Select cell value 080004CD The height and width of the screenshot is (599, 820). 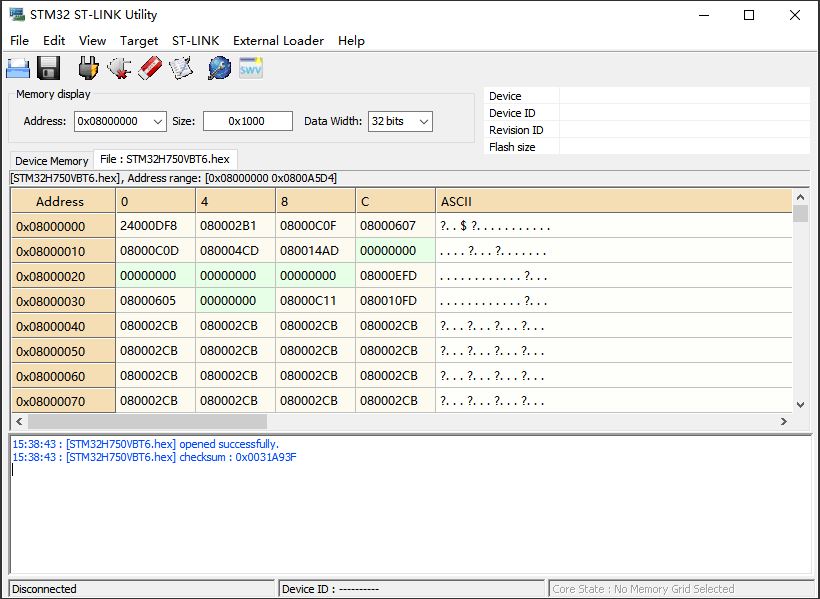[x=235, y=251]
